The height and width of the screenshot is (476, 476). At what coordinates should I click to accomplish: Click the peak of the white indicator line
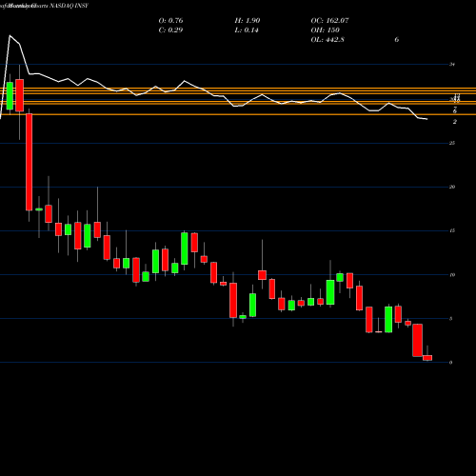pos(10,35)
